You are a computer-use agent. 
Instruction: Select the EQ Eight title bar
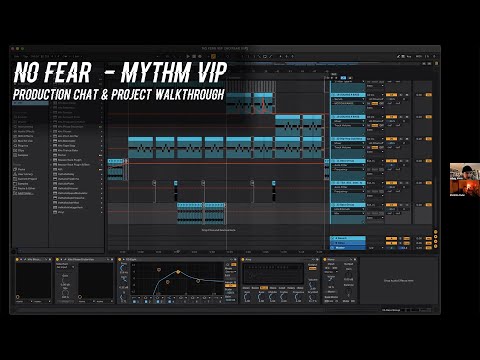coord(177,259)
